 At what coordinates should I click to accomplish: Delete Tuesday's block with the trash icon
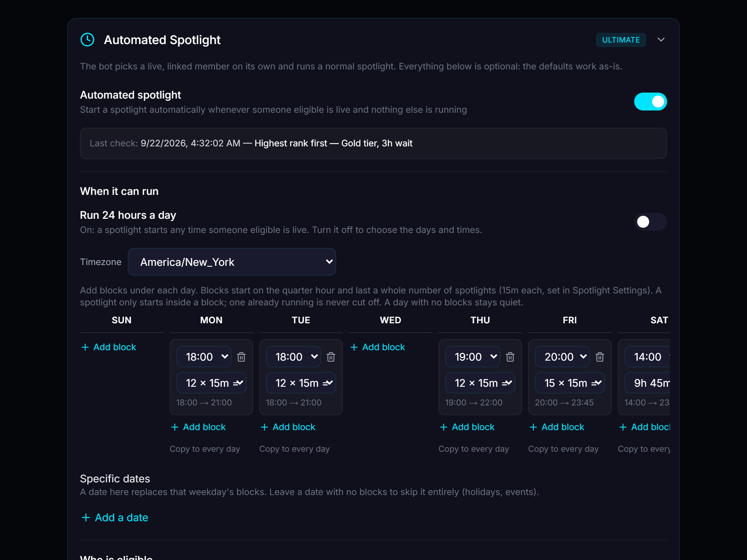(331, 357)
